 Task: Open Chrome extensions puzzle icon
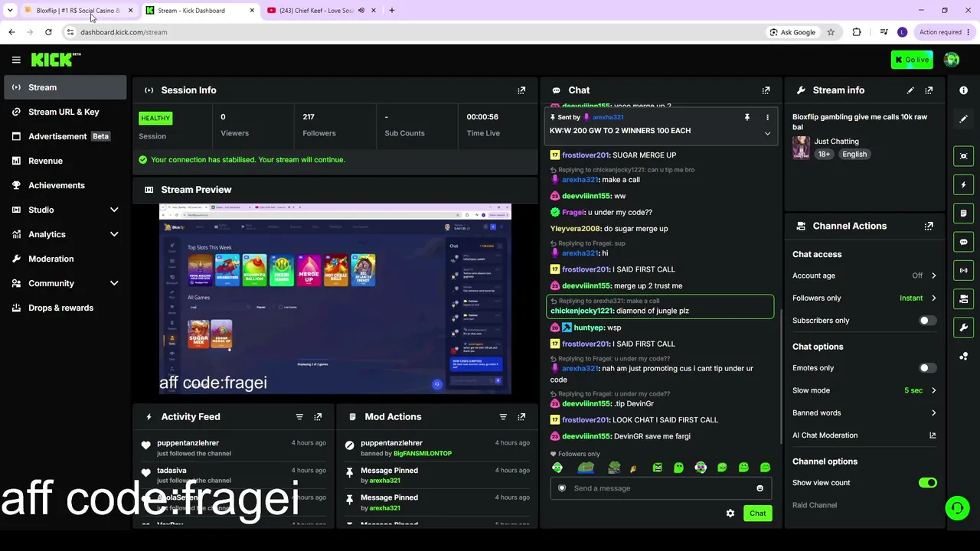coord(857,32)
